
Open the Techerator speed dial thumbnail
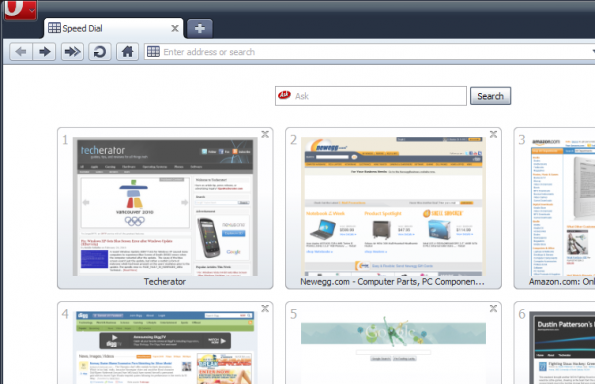pos(165,208)
